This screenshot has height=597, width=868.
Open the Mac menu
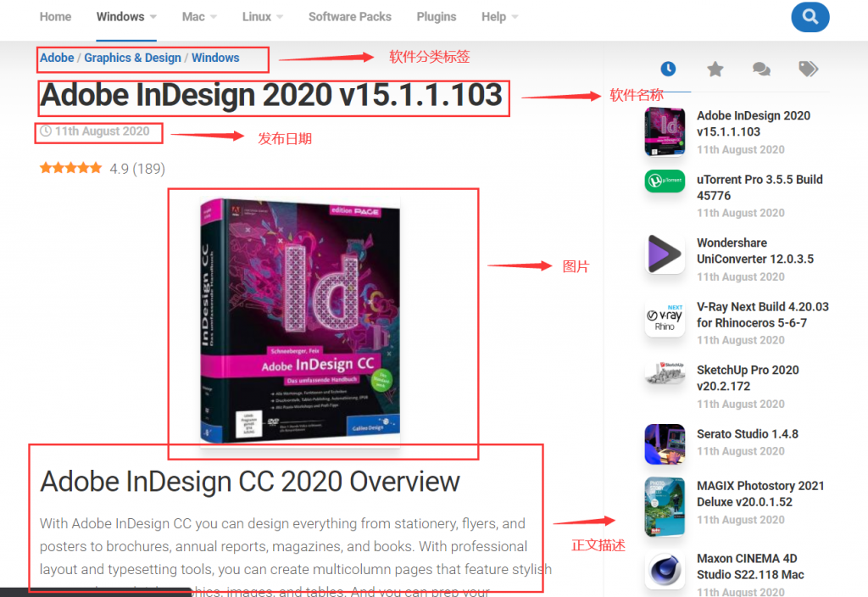click(193, 17)
